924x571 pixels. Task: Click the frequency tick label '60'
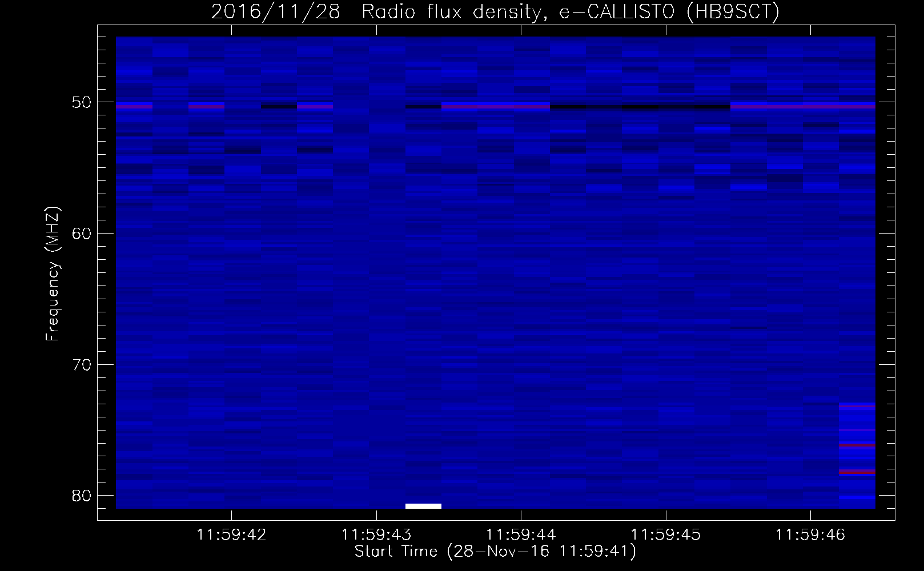(x=82, y=234)
